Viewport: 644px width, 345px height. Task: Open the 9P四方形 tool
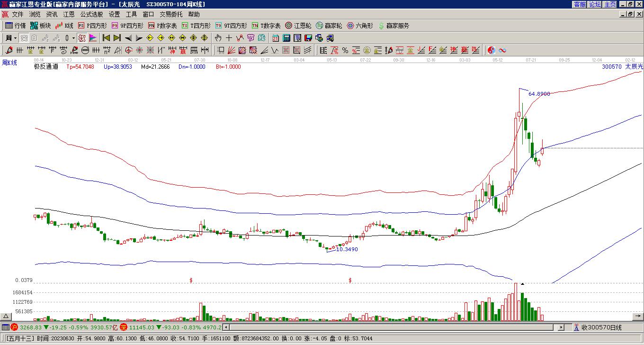(127, 26)
